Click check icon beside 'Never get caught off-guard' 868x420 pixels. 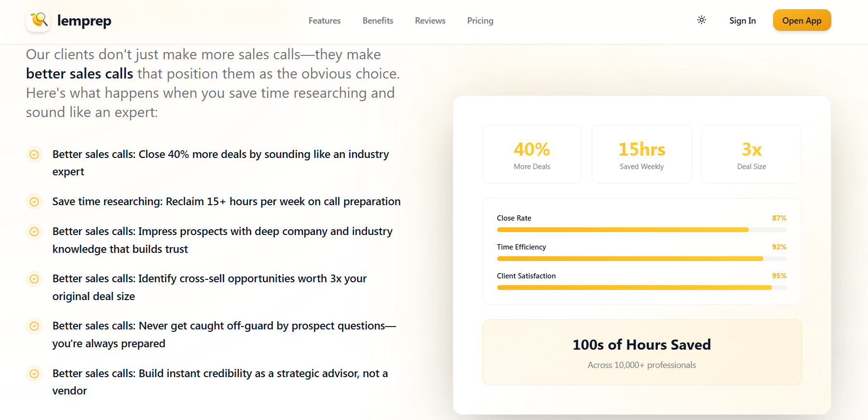[x=34, y=326]
